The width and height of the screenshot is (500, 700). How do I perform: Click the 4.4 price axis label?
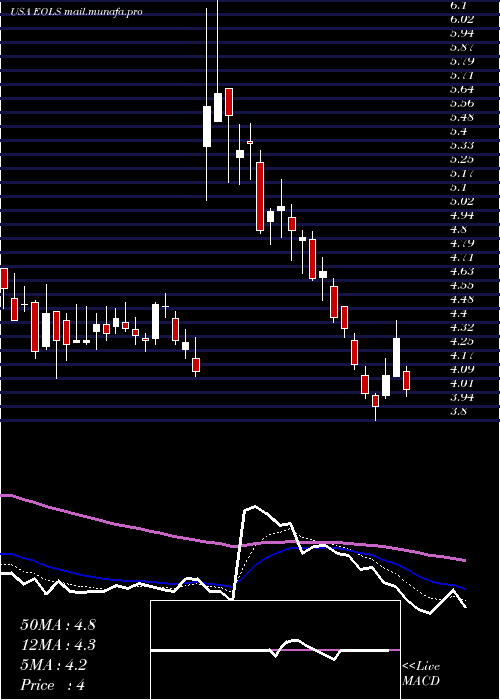(x=459, y=313)
